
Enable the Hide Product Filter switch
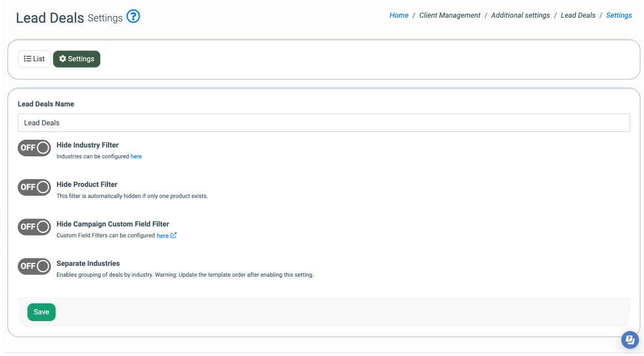[34, 187]
